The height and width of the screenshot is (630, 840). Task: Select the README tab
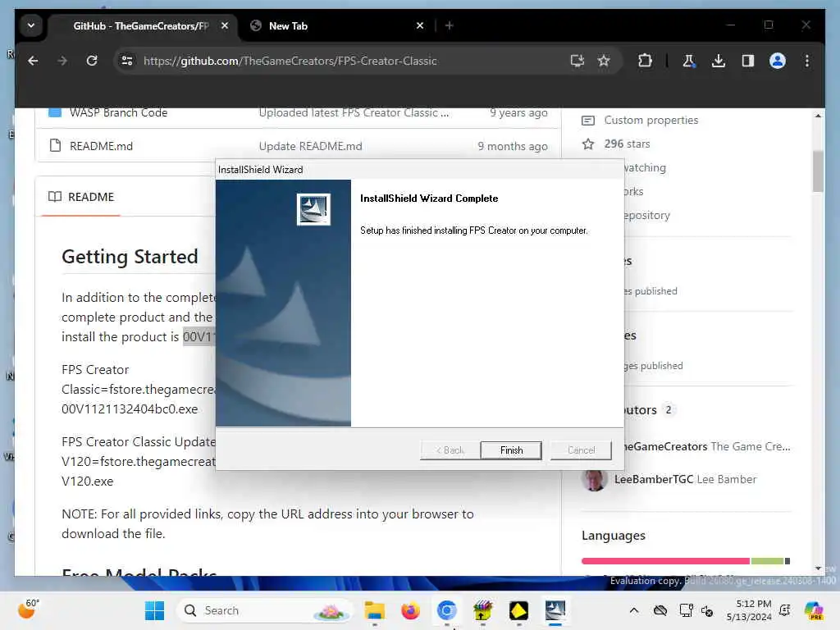pyautogui.click(x=81, y=197)
